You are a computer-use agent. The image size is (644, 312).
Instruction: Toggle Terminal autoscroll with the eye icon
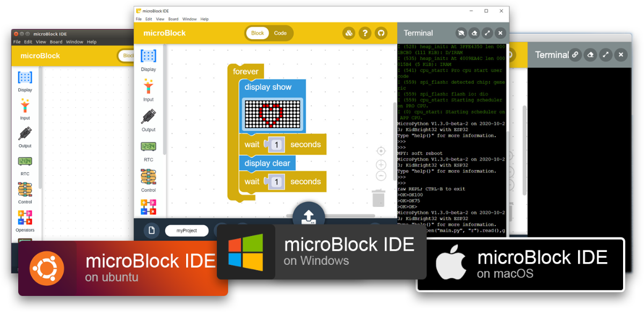(461, 33)
